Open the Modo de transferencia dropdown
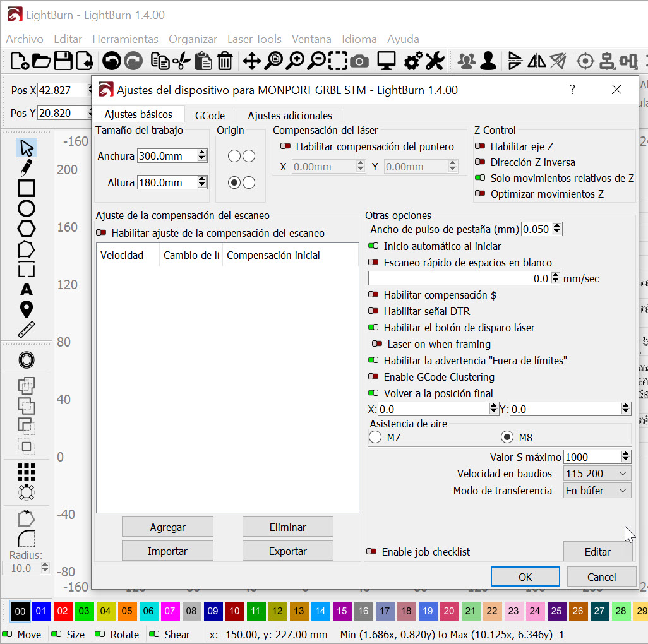Image resolution: width=648 pixels, height=644 pixels. click(597, 491)
